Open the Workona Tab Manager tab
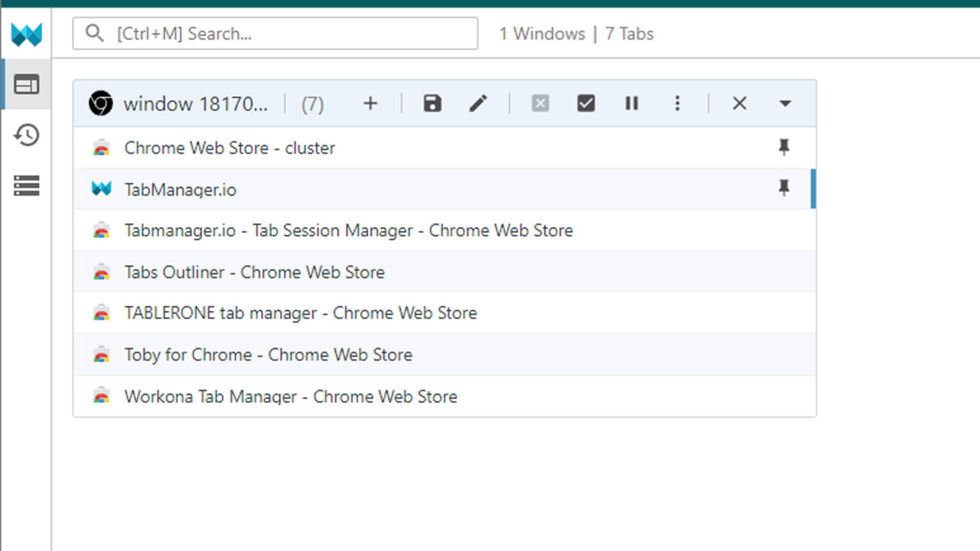The width and height of the screenshot is (980, 551). (290, 396)
